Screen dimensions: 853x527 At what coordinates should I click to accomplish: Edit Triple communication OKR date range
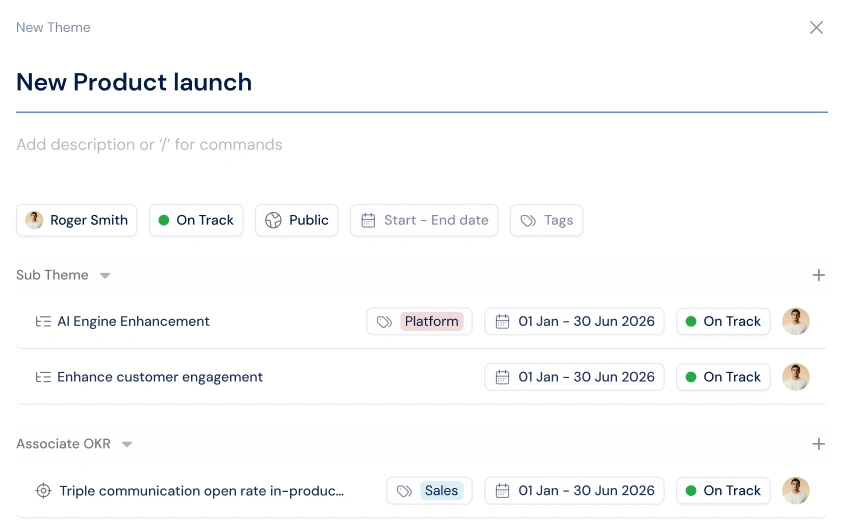(574, 491)
